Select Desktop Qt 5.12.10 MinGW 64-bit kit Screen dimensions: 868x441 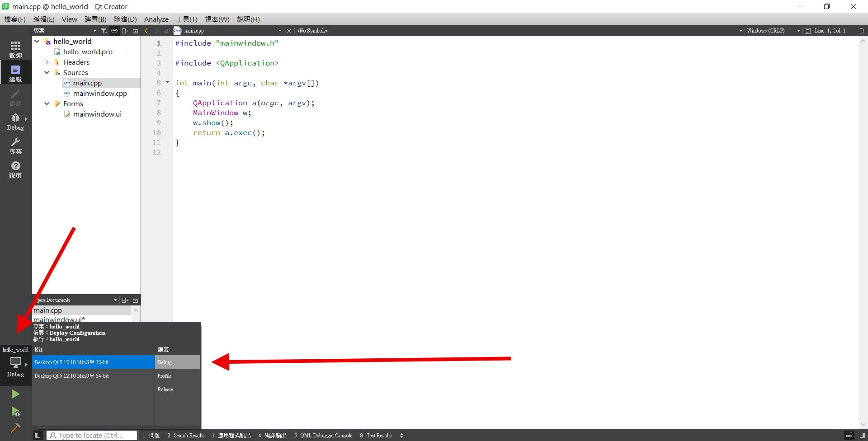[x=94, y=375]
